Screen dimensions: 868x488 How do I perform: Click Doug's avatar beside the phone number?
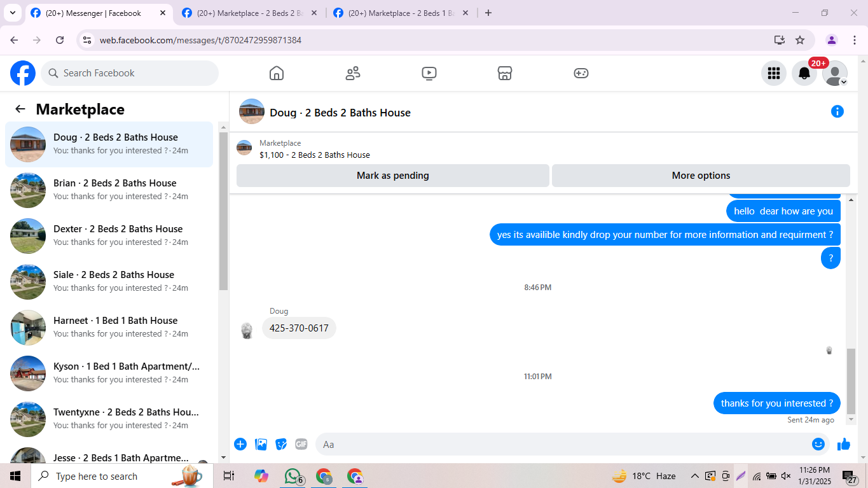(247, 331)
